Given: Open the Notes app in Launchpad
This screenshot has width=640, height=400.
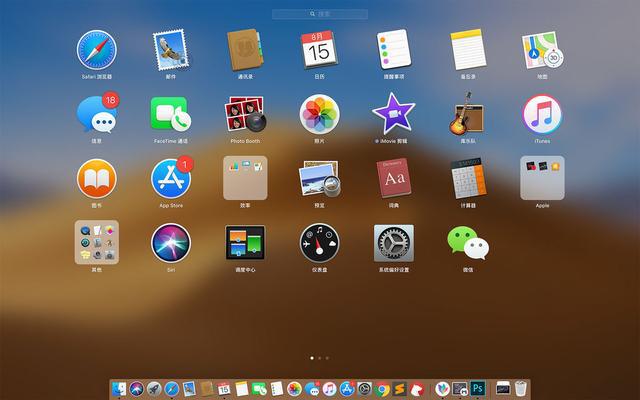Looking at the screenshot, I should point(468,49).
